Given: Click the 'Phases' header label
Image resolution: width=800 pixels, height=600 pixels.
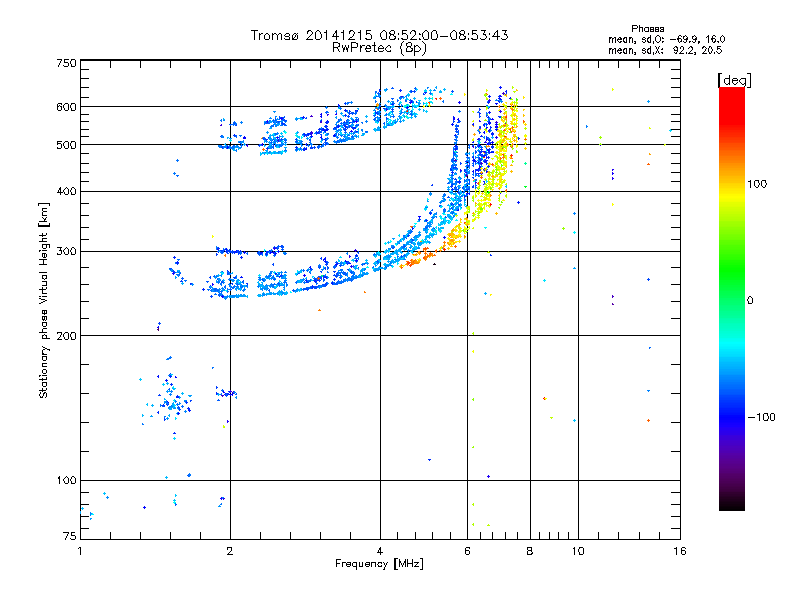Looking at the screenshot, I should [647, 29].
